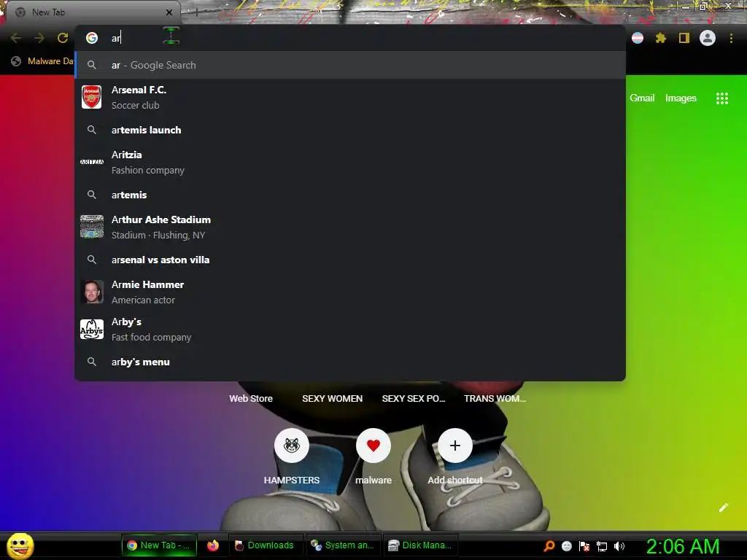The width and height of the screenshot is (747, 560).
Task: Click the customize page pencil icon
Action: point(723,507)
